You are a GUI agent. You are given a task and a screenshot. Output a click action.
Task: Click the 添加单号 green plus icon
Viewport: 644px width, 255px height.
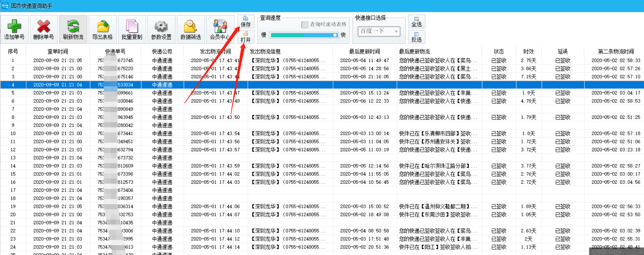(x=14, y=26)
